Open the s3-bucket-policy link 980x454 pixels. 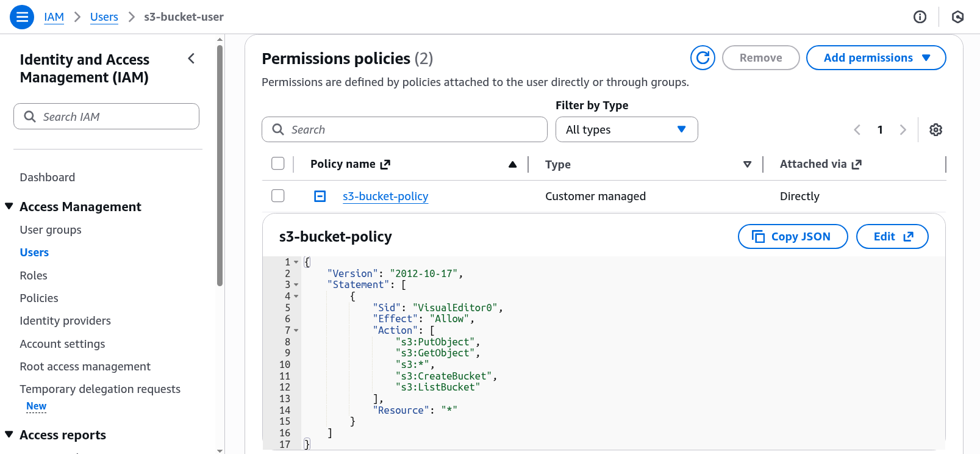tap(385, 196)
